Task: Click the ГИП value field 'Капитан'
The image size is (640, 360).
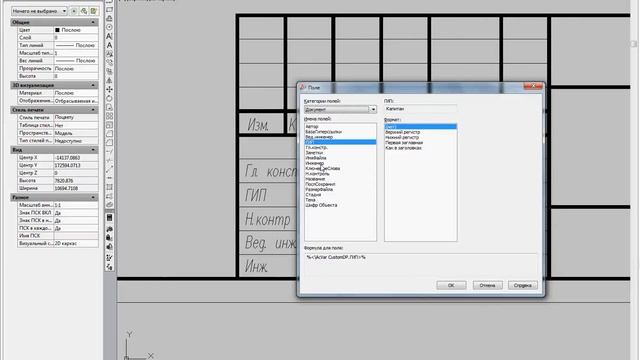Action: pyautogui.click(x=420, y=109)
